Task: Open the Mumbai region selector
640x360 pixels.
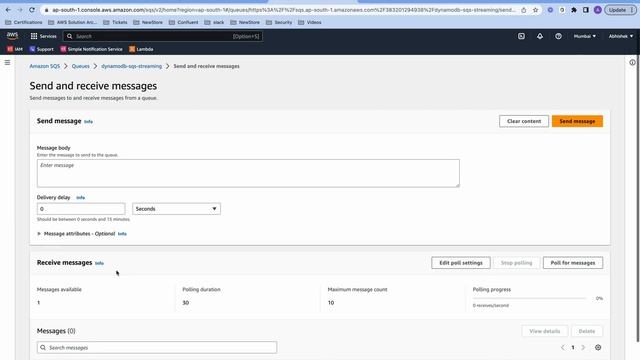Action: (584, 36)
